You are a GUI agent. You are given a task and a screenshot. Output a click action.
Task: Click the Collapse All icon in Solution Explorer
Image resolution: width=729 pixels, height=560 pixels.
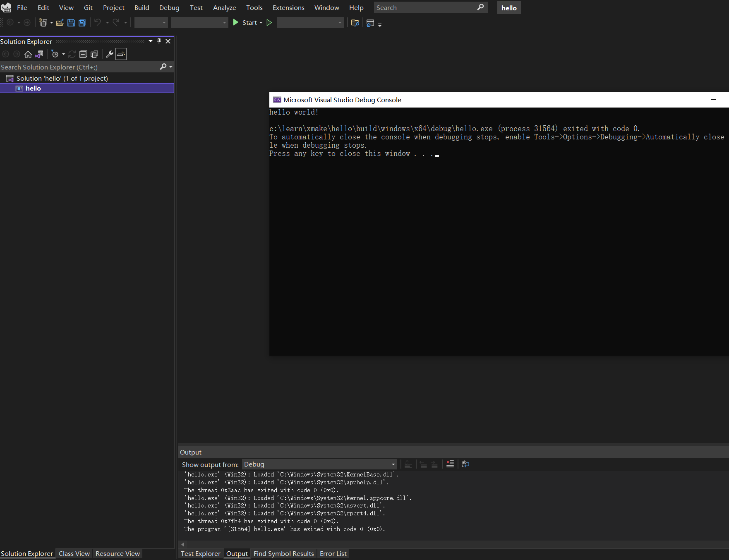click(x=83, y=54)
